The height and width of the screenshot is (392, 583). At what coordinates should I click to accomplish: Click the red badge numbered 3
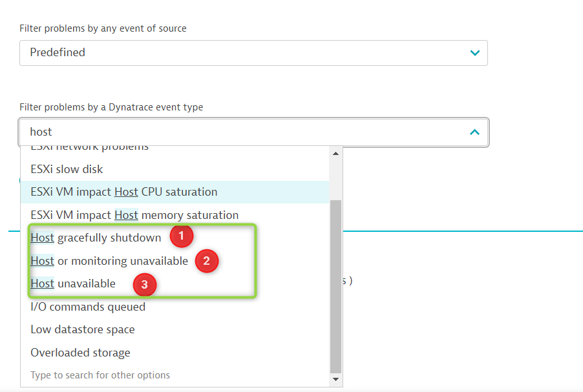pyautogui.click(x=144, y=284)
